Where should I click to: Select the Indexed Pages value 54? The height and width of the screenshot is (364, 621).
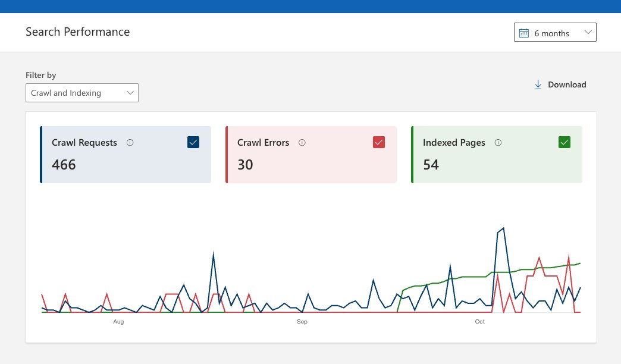click(431, 164)
